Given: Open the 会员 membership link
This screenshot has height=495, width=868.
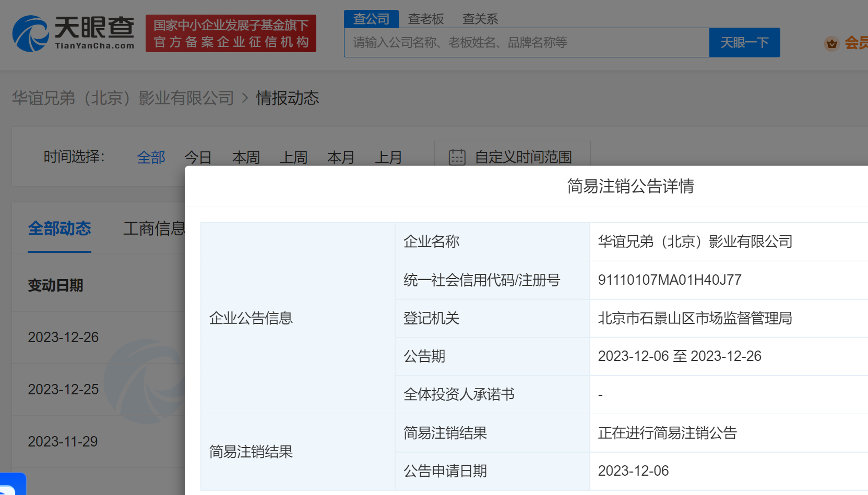Looking at the screenshot, I should [856, 43].
